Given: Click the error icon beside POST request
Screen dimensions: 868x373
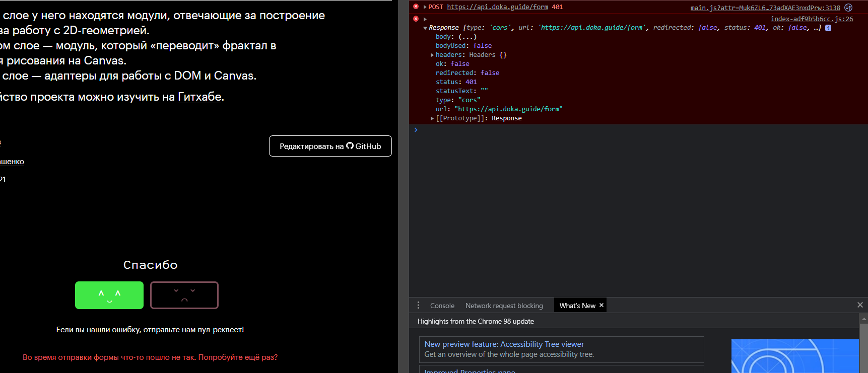Looking at the screenshot, I should click(416, 7).
